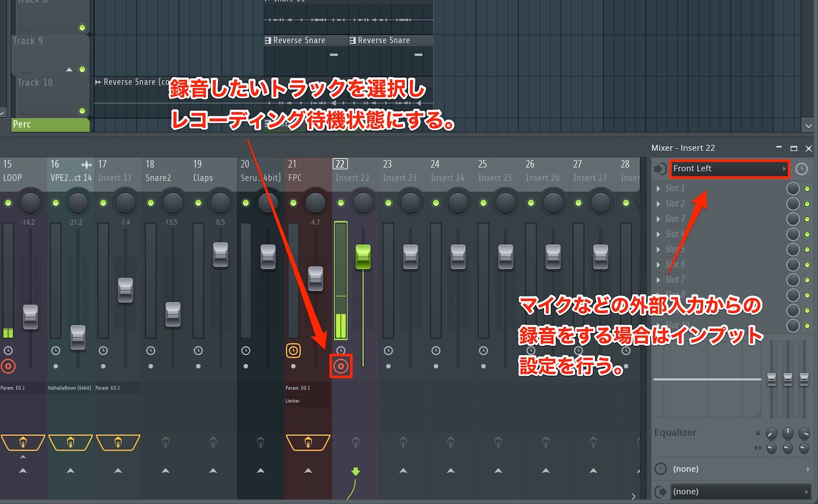Click the routing icon on Snare2 track 18
The image size is (818, 504).
165,442
